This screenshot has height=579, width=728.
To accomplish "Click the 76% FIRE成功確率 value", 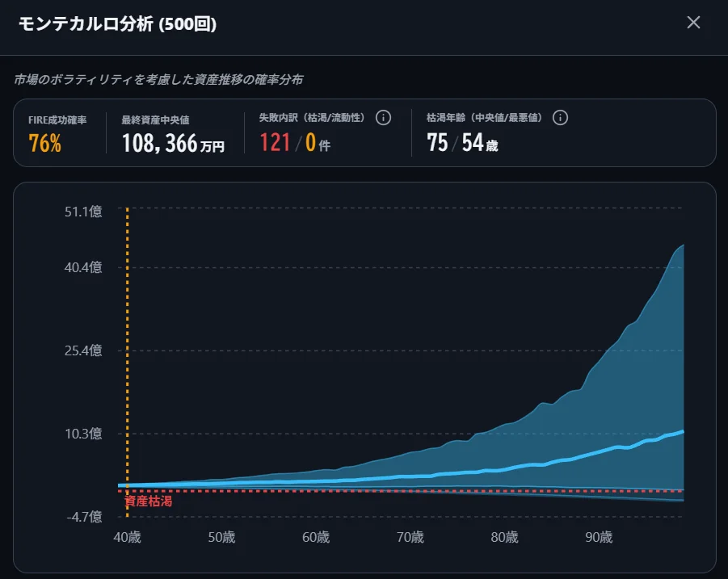I will [44, 143].
